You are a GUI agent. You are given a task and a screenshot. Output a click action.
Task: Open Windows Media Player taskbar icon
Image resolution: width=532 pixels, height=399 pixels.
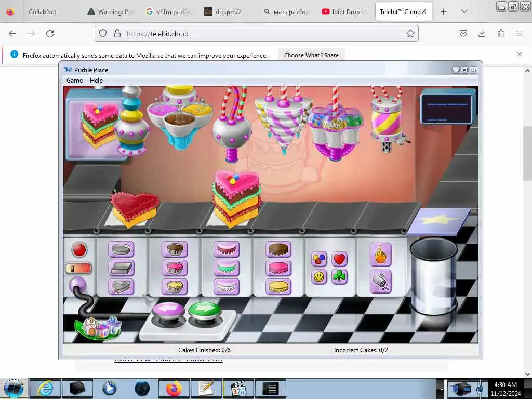(x=109, y=389)
